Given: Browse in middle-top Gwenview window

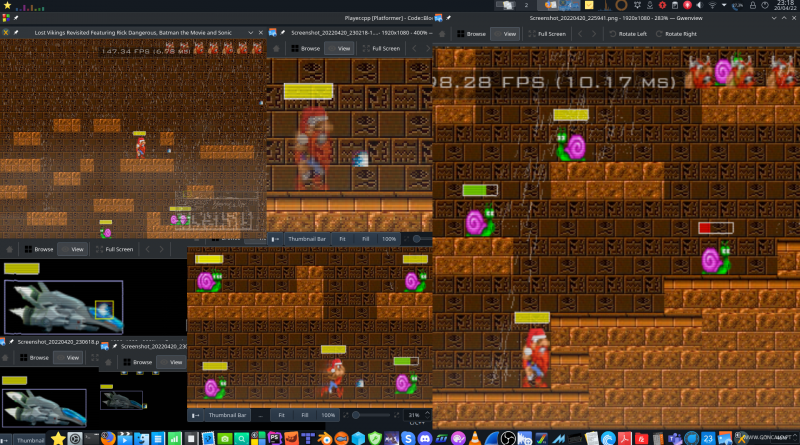Looking at the screenshot, I should (305, 48).
